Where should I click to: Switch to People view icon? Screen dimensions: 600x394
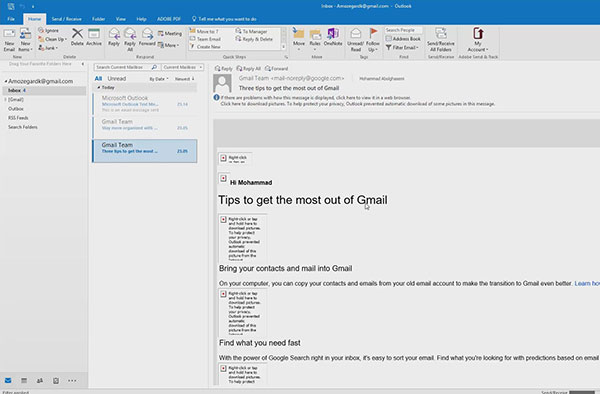[x=40, y=381]
